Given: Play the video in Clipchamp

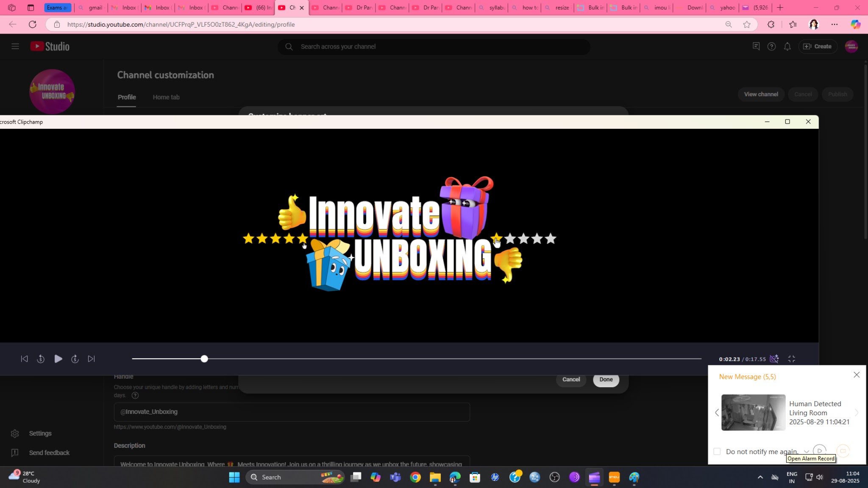Looking at the screenshot, I should [x=58, y=359].
